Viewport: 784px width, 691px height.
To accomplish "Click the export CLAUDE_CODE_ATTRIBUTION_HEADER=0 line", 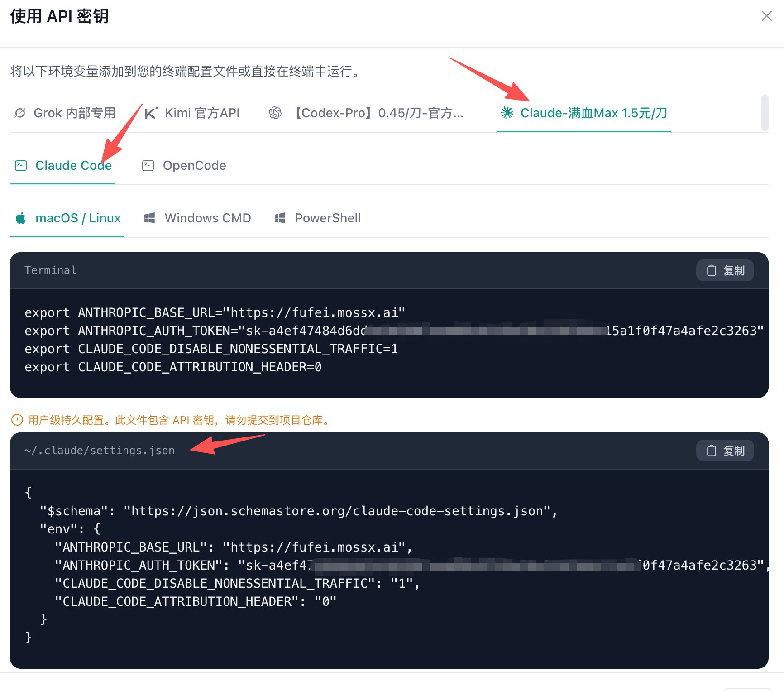I will (x=173, y=367).
